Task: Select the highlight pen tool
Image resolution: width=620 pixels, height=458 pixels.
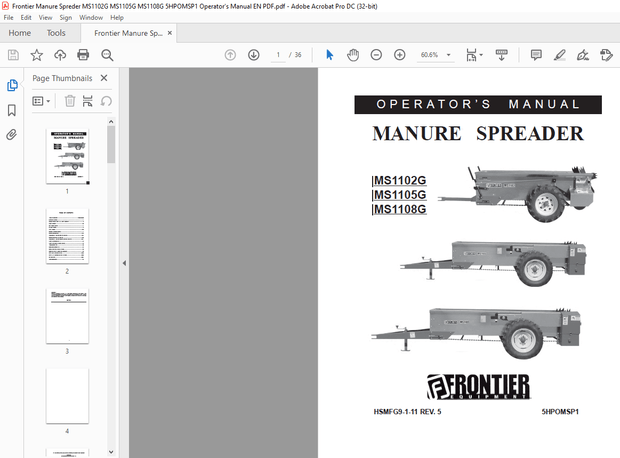Action: [x=560, y=55]
